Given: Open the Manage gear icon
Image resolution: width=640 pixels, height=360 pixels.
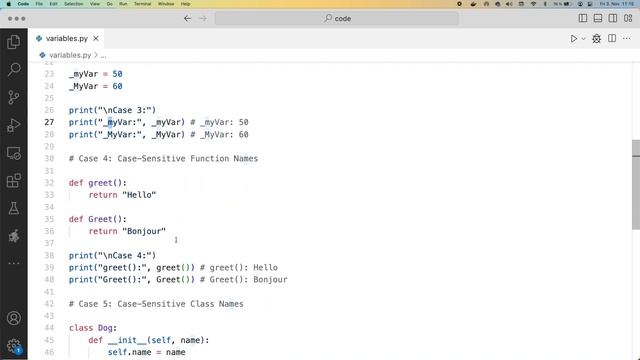Looking at the screenshot, I should [13, 346].
